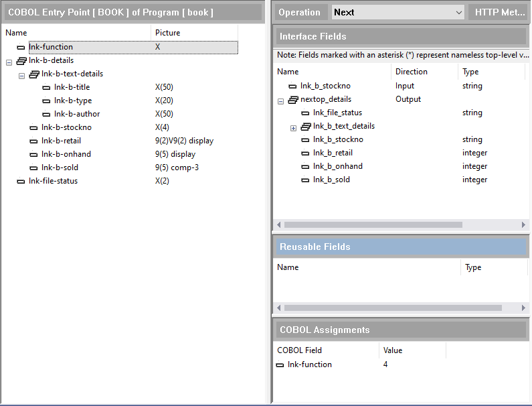Click the nextop_details group icon

point(292,100)
